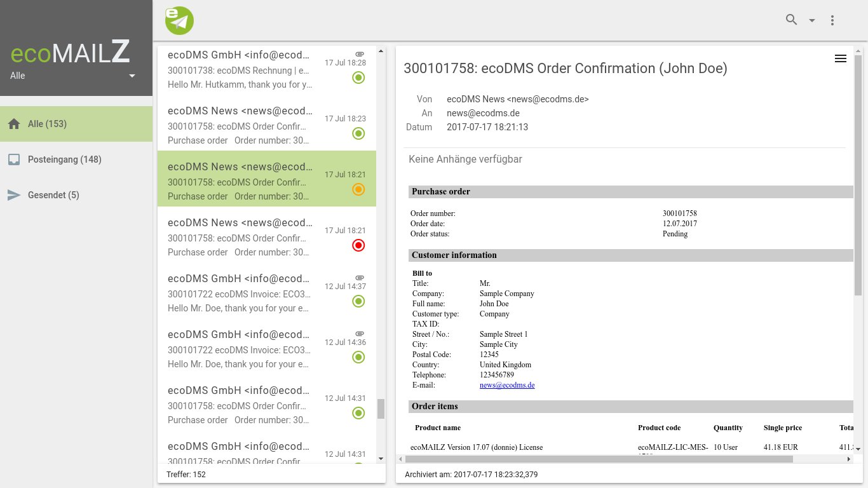
Task: Open the hamburger menu in the email preview
Action: coord(840,58)
